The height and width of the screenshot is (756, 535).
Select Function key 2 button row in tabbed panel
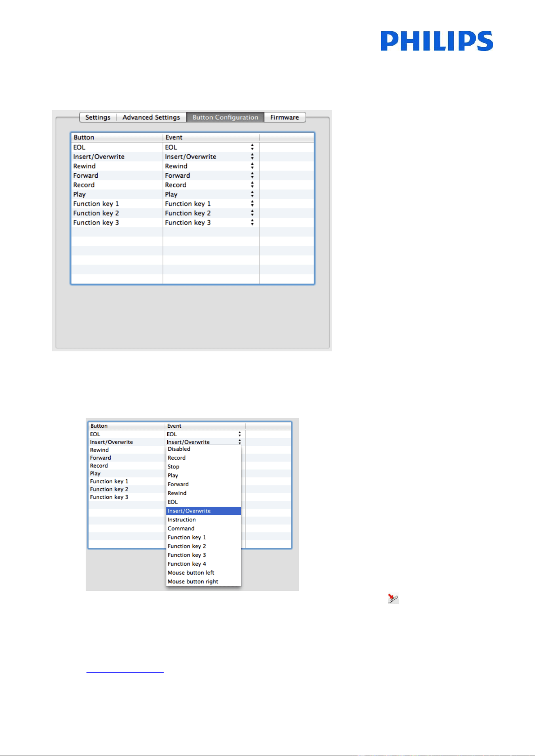click(117, 213)
